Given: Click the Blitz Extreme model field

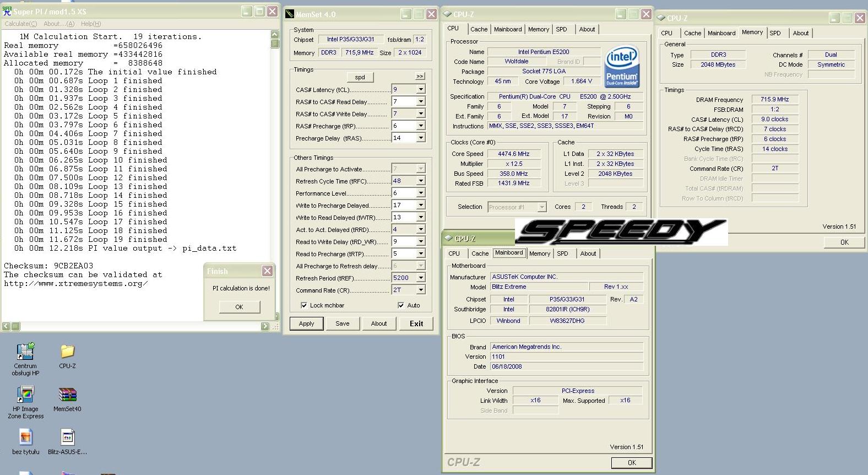Looking at the screenshot, I should 538,287.
